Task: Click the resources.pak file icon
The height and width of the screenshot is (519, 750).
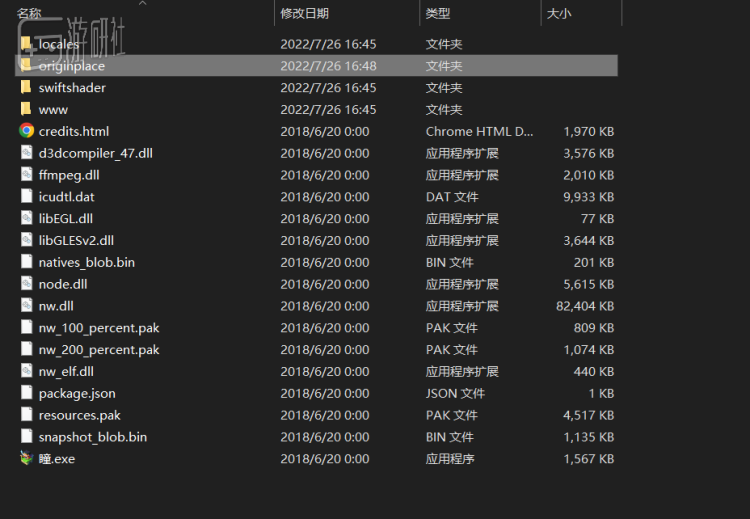Action: [26, 415]
